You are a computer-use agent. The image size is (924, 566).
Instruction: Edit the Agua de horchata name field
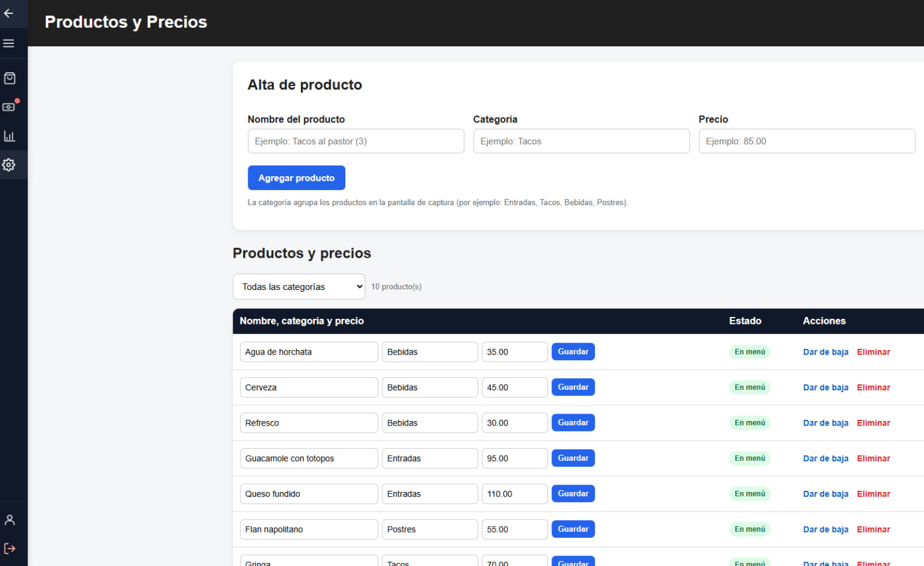click(309, 352)
